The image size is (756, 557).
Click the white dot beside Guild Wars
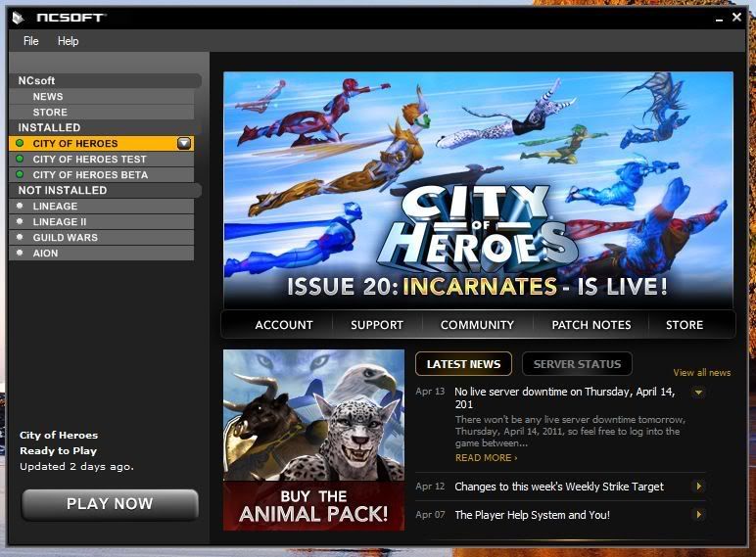(20, 237)
